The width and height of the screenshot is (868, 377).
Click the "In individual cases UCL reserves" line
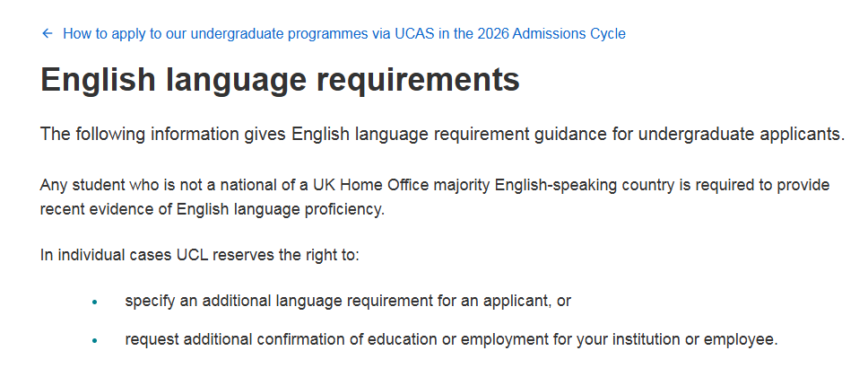(199, 255)
